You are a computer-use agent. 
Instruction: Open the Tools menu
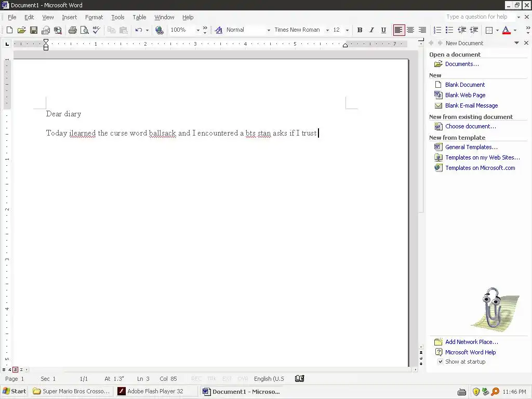[118, 17]
